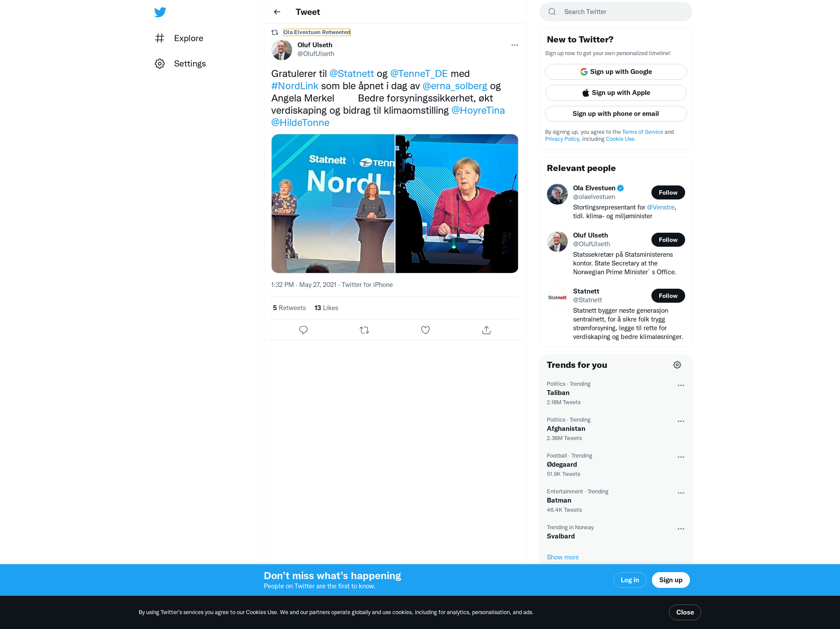
Task: Close the cookies notice banner
Action: tap(685, 612)
